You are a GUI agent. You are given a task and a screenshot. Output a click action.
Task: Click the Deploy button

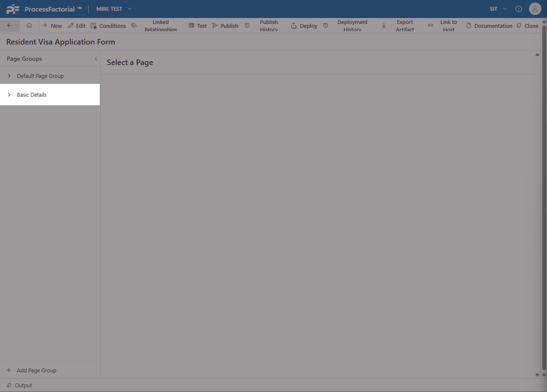pos(304,26)
